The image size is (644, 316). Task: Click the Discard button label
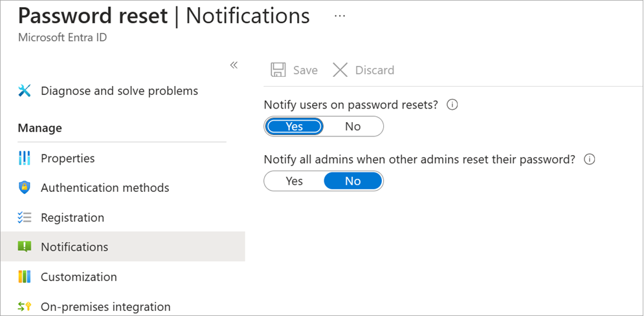(x=375, y=70)
